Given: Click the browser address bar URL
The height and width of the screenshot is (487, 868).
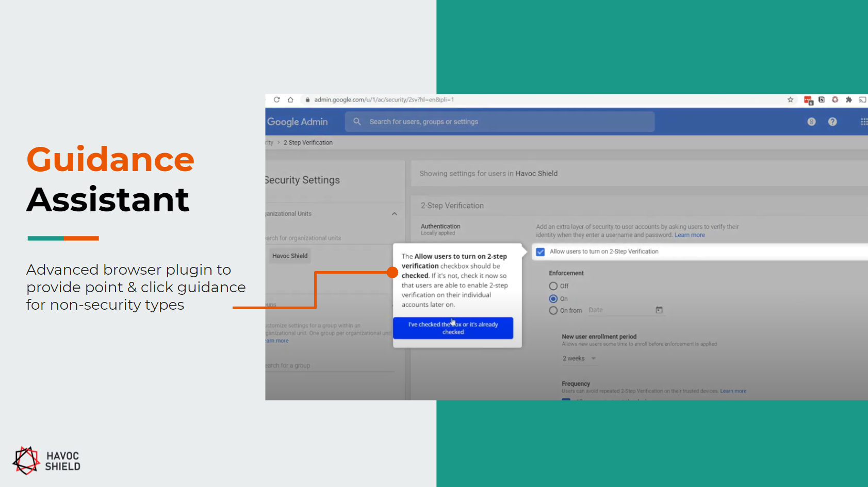Looking at the screenshot, I should pyautogui.click(x=384, y=100).
